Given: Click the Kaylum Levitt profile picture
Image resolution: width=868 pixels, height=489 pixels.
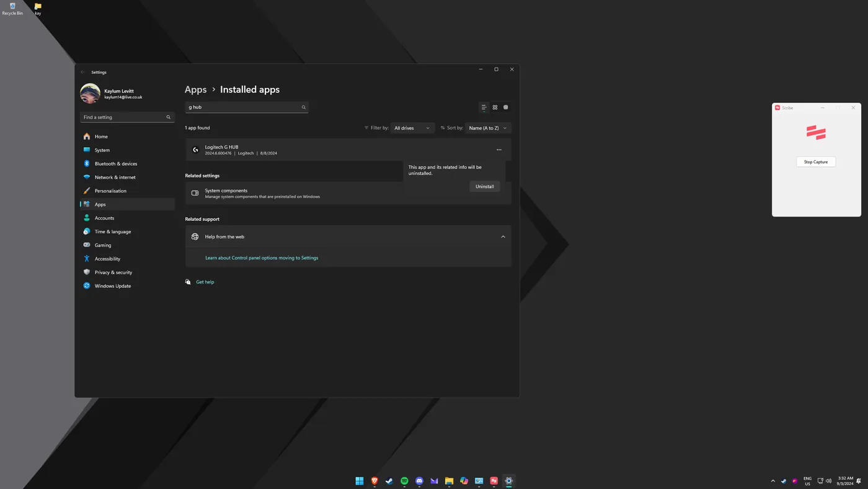Looking at the screenshot, I should (x=91, y=94).
